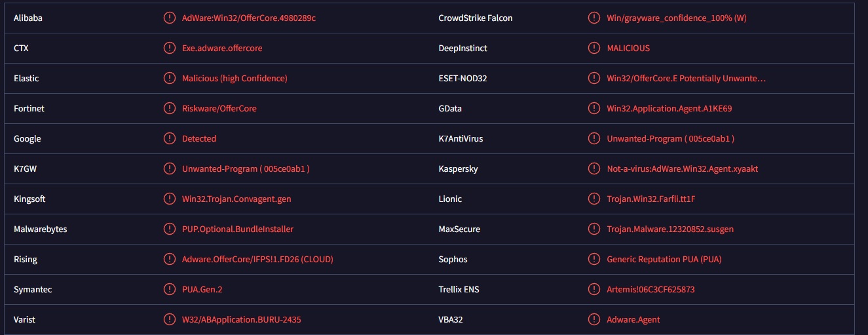Viewport: 868px width, 335px height.
Task: Click the warning icon next to Symantec's PUA.Gen.2
Action: pyautogui.click(x=170, y=289)
